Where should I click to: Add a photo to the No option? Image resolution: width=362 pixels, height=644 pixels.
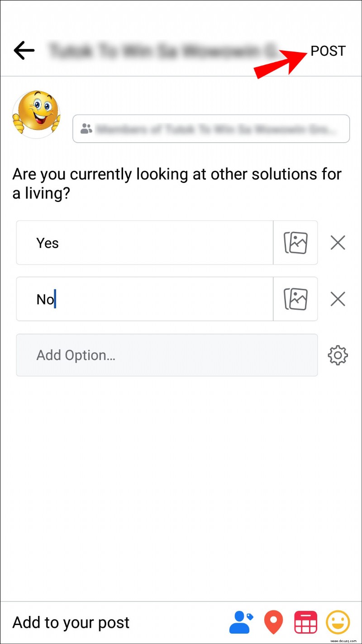point(295,299)
